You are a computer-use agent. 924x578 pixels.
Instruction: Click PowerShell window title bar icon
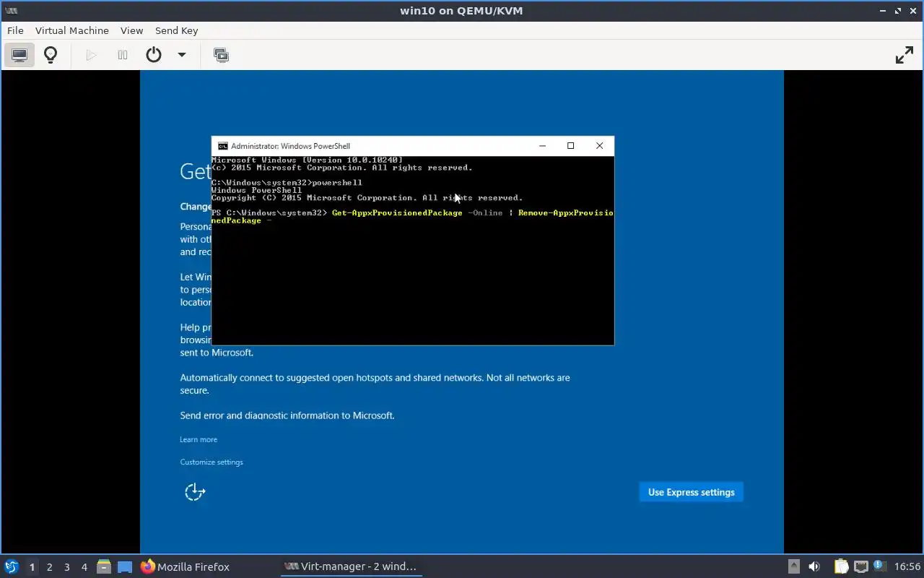(x=223, y=146)
